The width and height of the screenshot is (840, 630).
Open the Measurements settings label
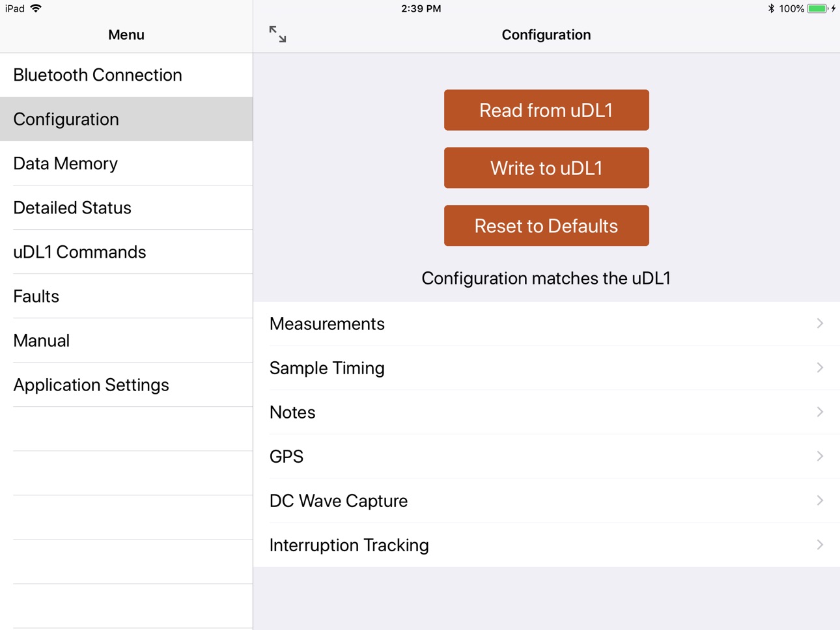pyautogui.click(x=327, y=323)
